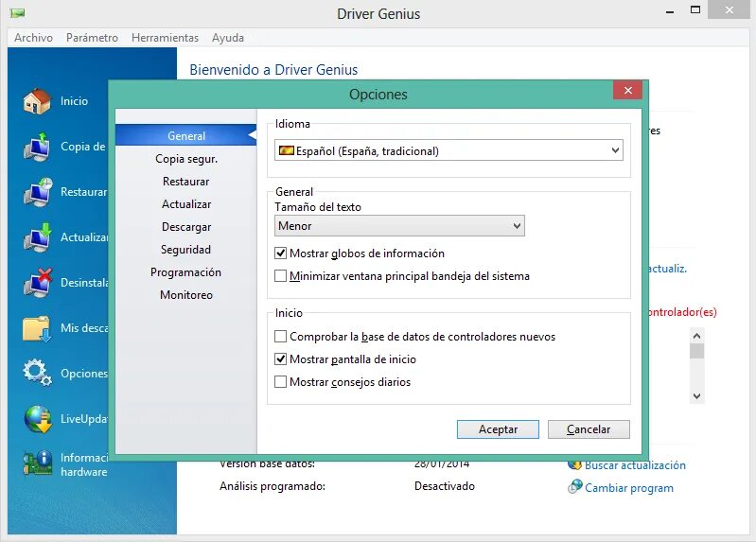Image resolution: width=756 pixels, height=542 pixels.
Task: Open the Mis descargas folder icon
Action: pyautogui.click(x=37, y=329)
